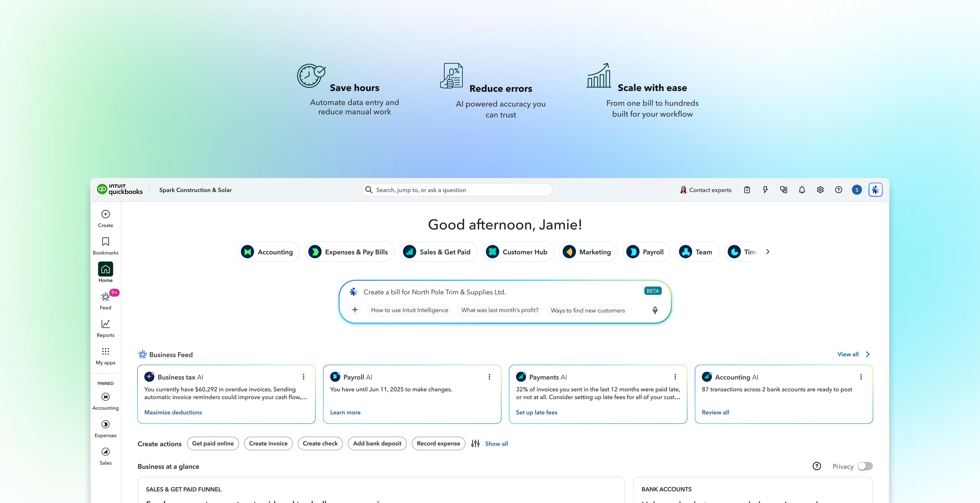Select the Marketing chip
This screenshot has height=503, width=980.
tap(589, 252)
